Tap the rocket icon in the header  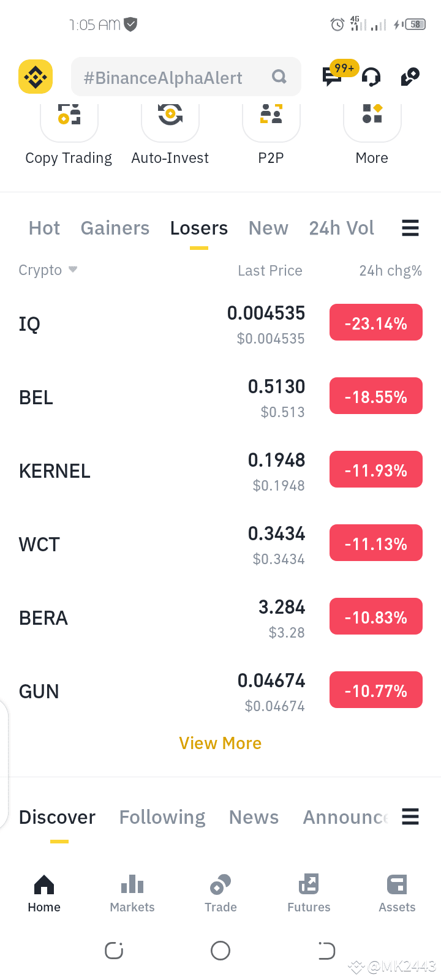(x=410, y=77)
